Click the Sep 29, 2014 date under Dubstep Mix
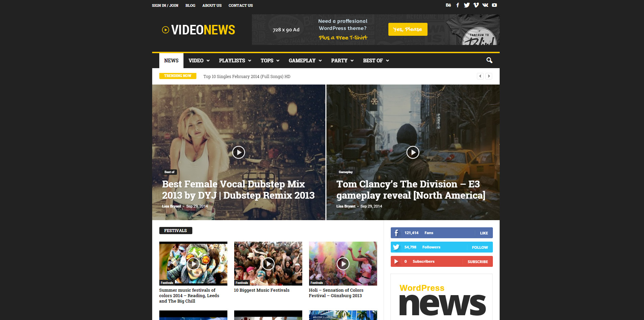 click(x=197, y=206)
